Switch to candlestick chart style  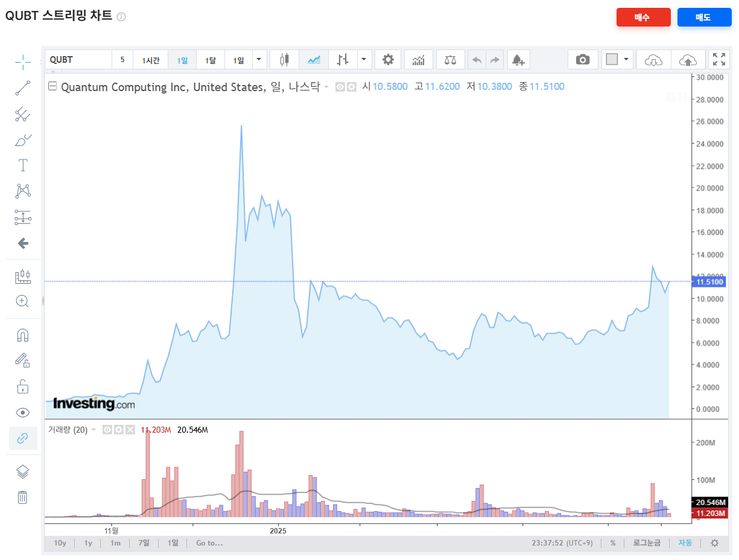tap(284, 60)
